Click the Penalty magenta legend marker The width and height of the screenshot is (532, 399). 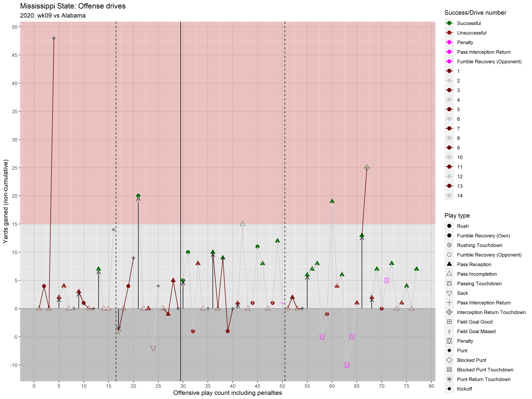coord(449,43)
